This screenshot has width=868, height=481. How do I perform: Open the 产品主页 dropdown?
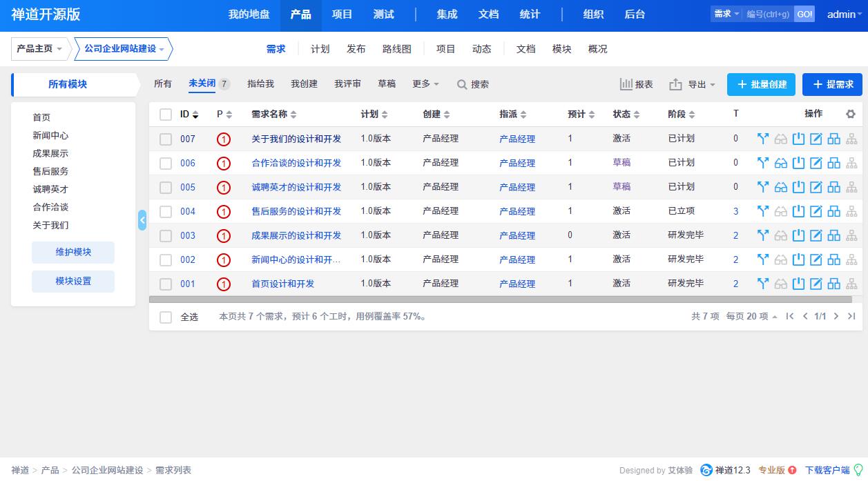(x=39, y=49)
